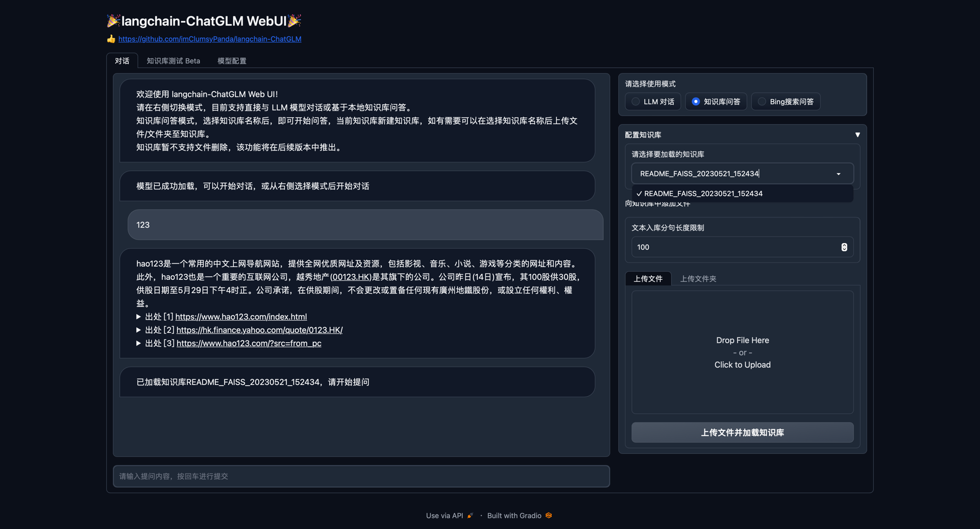Open the 模型配置 tab
Viewport: 980px width, 529px height.
[x=232, y=61]
